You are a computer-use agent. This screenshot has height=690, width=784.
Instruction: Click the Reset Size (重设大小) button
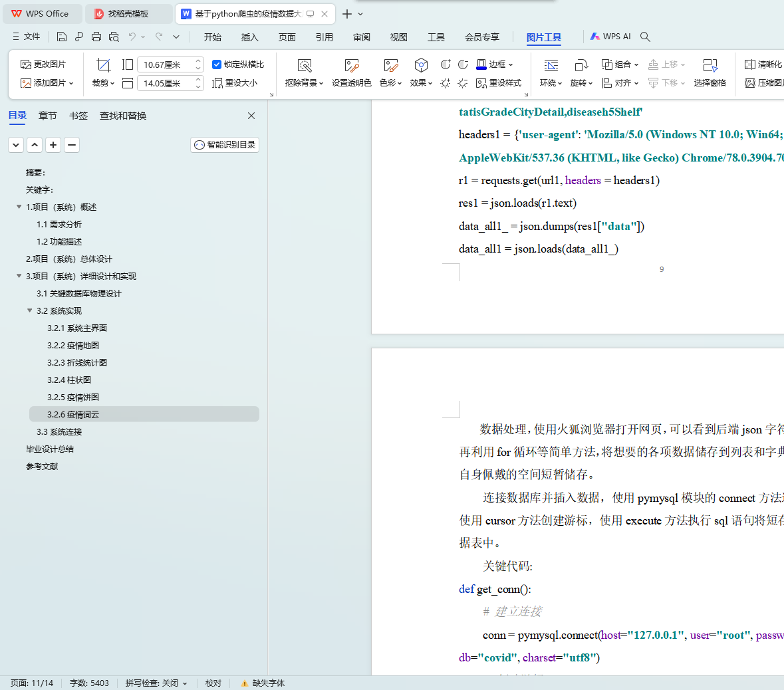235,83
